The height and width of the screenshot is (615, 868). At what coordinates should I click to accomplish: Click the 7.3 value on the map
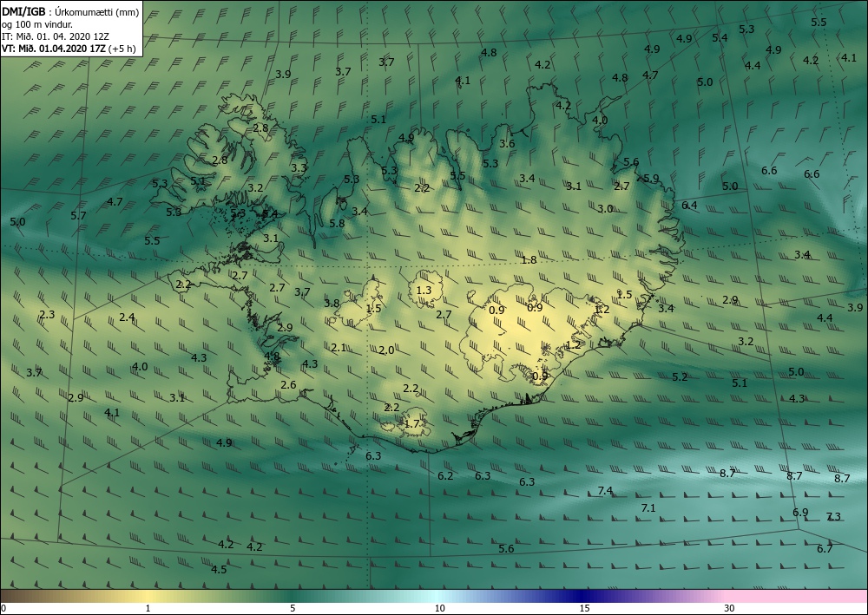pos(833,517)
